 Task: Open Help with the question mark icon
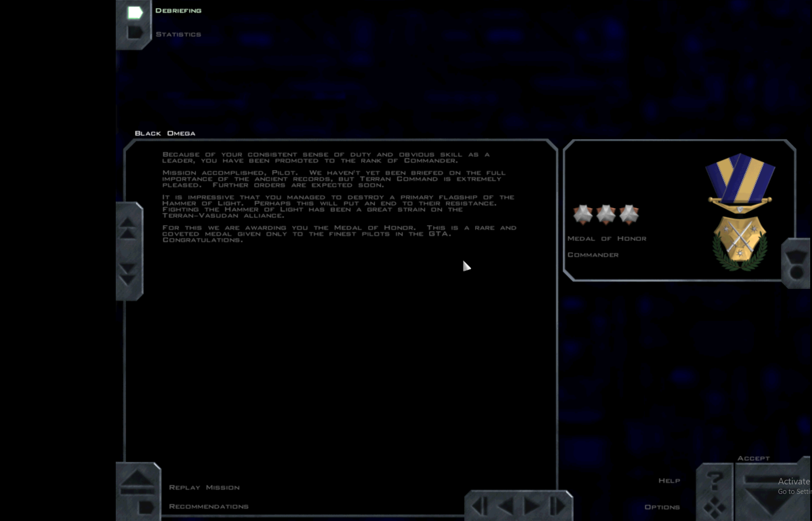(714, 481)
